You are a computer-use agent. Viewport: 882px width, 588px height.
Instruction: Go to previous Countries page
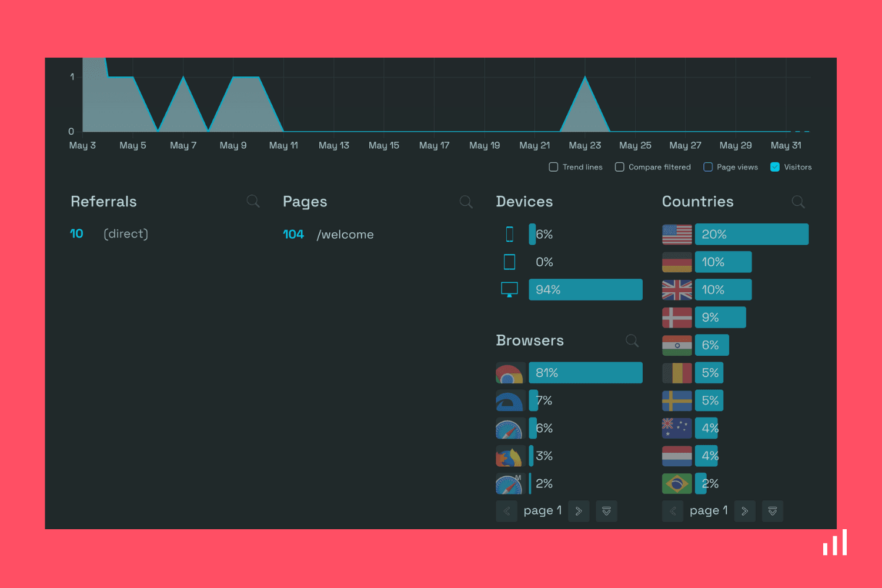(x=673, y=511)
